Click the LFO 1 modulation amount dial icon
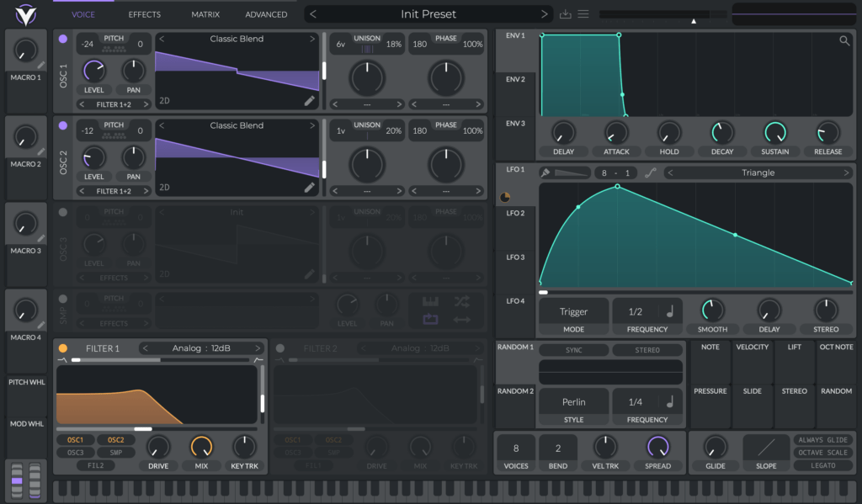The height and width of the screenshot is (504, 862). click(505, 198)
